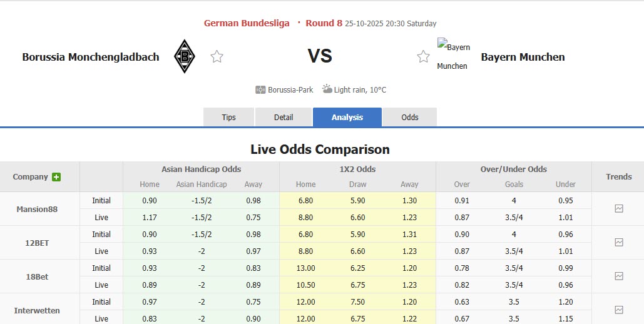Click the Round 8 label

[x=324, y=23]
